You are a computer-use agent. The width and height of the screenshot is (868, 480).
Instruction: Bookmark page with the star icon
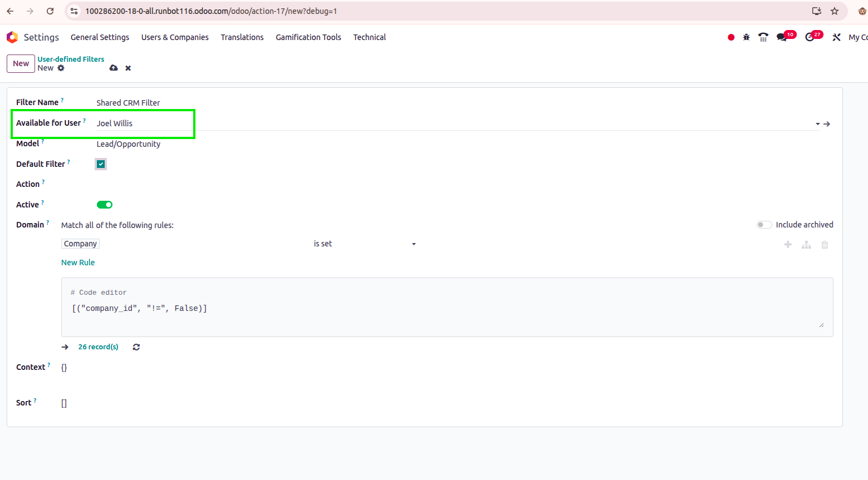point(835,11)
